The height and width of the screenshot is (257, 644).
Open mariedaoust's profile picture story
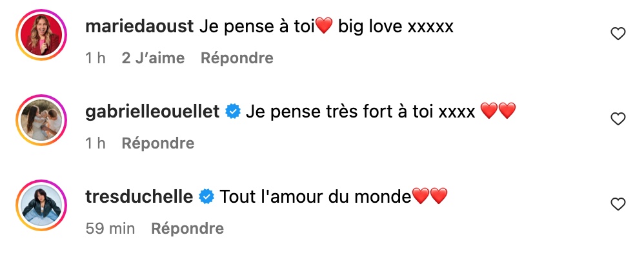(41, 35)
